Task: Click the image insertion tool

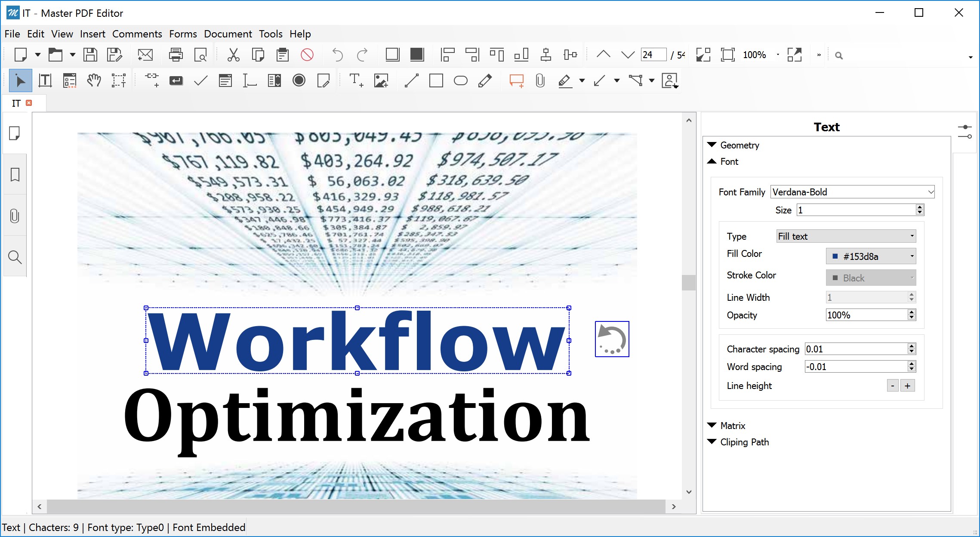Action: click(381, 81)
